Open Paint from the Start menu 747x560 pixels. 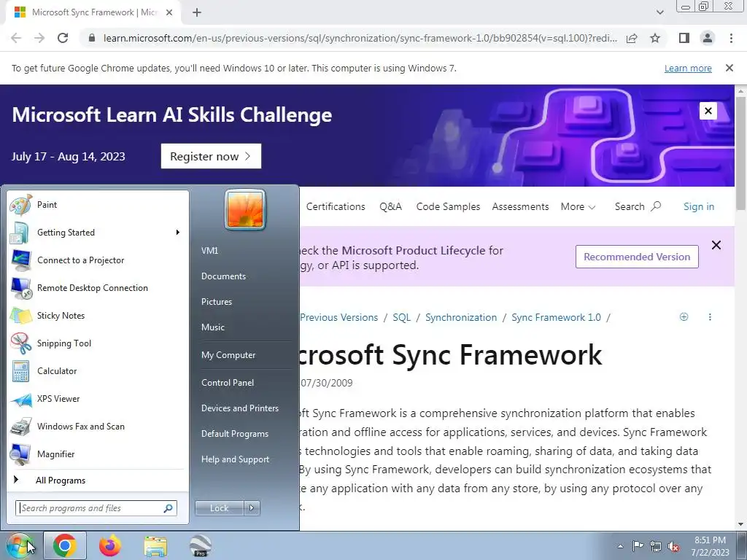[98, 205]
